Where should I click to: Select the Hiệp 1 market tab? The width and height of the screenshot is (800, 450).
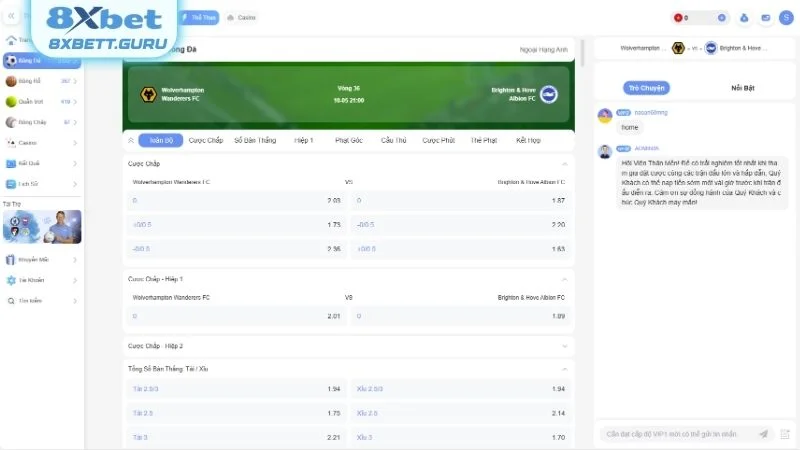[x=304, y=140]
